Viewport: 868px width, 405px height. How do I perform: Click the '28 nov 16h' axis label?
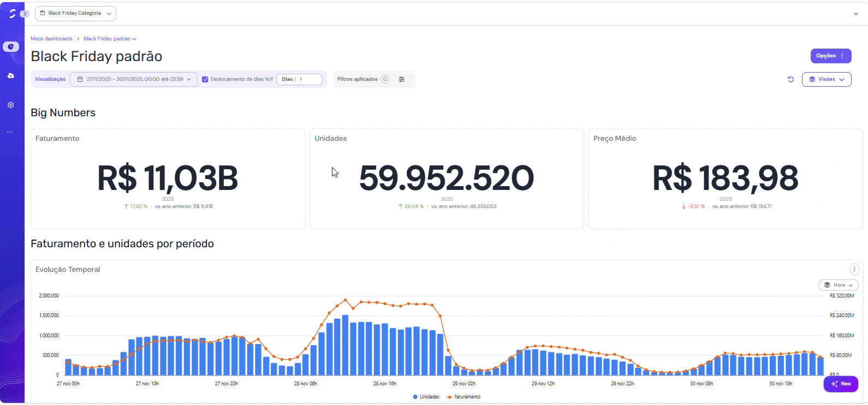(x=385, y=384)
